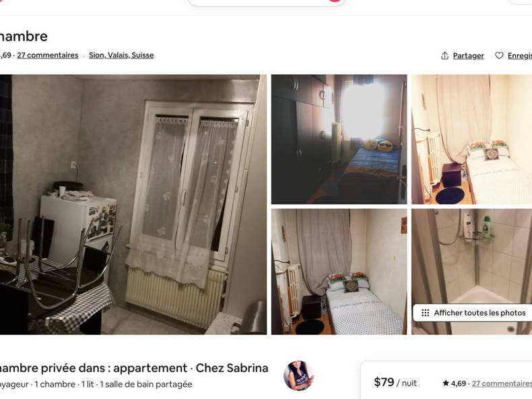Open the large kitchen window photo
The height and width of the screenshot is (399, 532).
(x=133, y=204)
